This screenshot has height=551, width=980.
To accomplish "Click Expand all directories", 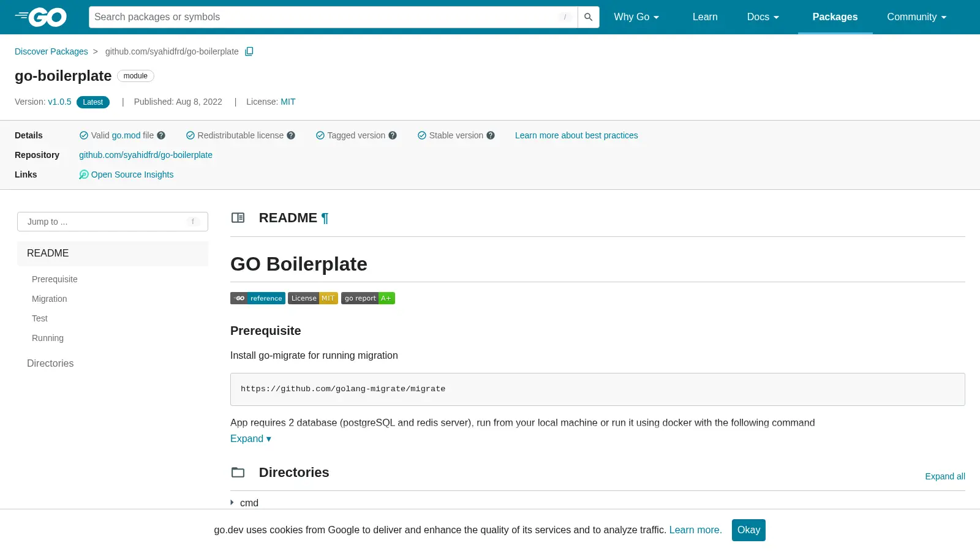I will [x=945, y=476].
